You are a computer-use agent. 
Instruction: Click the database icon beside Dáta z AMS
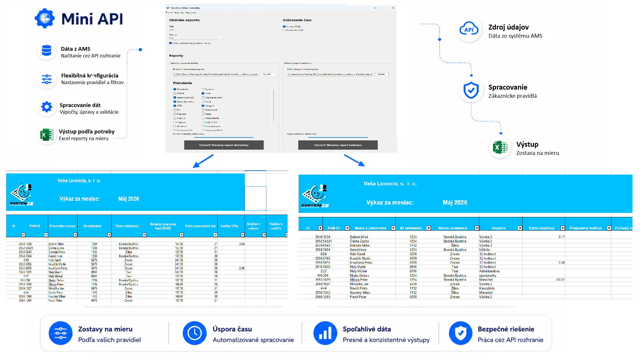46,50
